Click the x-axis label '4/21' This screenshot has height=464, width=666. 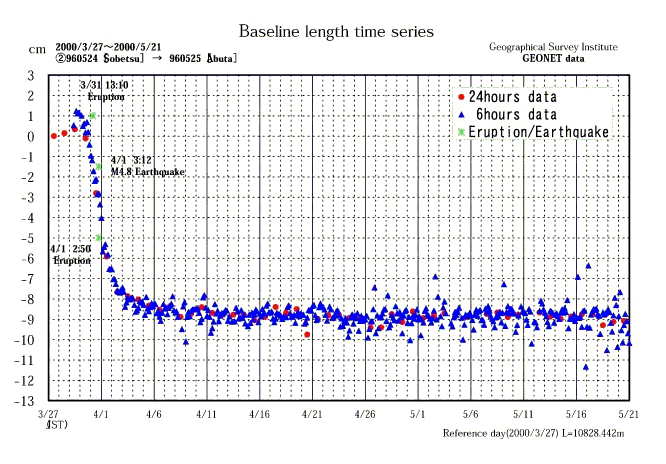[x=312, y=414]
